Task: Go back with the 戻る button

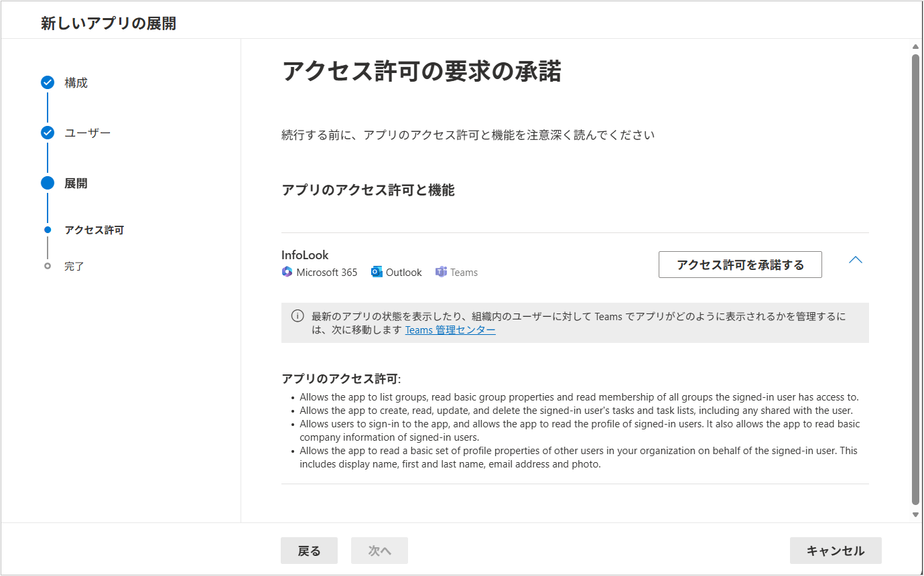Action: click(309, 551)
